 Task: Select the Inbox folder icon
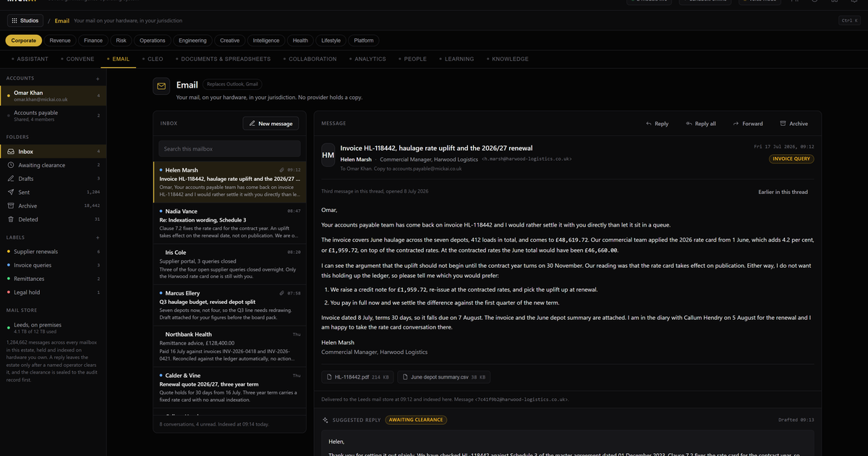tap(11, 152)
